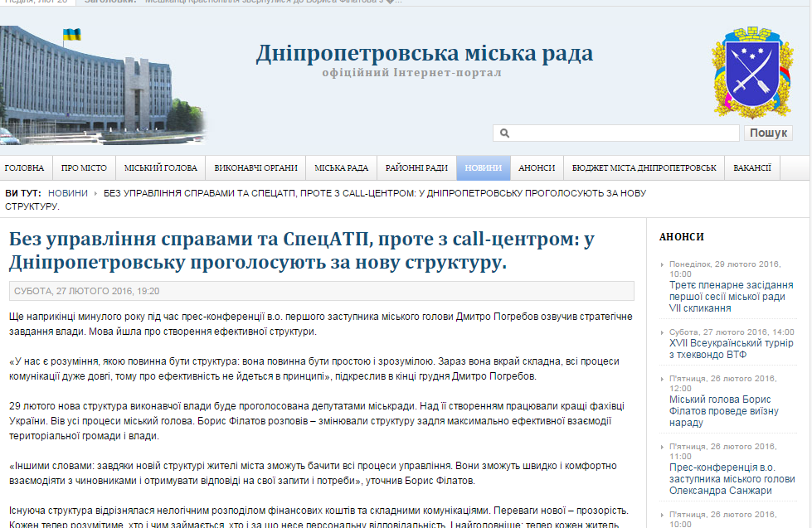
Task: Click the Дніпропетровська міська рада site title
Action: coord(424,54)
